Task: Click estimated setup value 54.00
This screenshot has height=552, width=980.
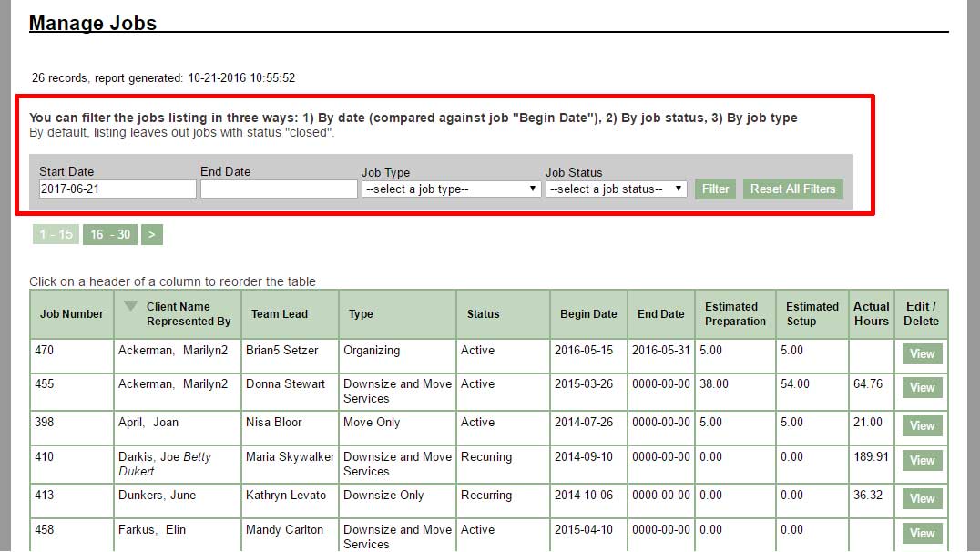Action: pos(795,383)
